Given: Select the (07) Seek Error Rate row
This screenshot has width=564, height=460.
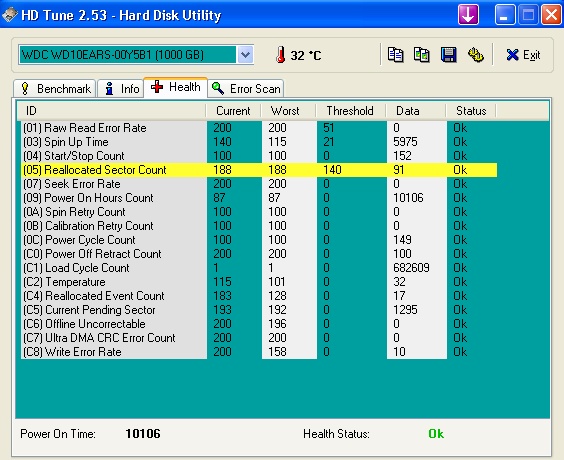Looking at the screenshot, I should [259, 184].
